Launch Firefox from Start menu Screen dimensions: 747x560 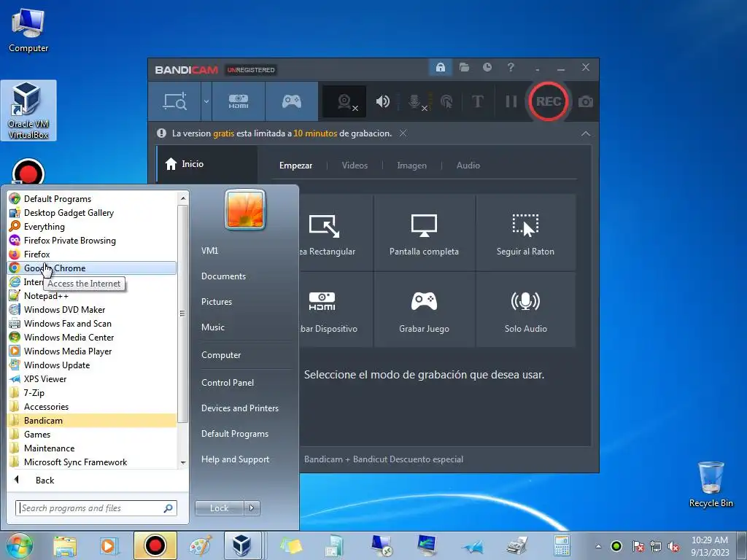92,254
